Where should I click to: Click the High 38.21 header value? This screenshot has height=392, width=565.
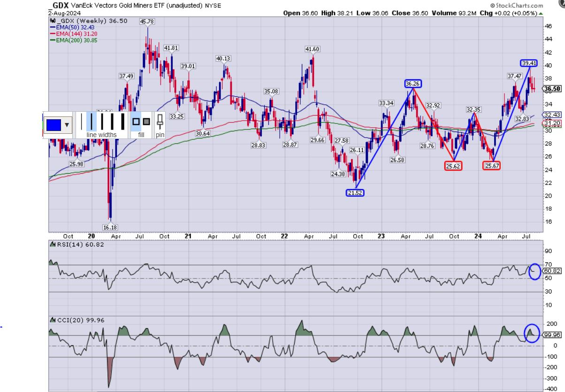pos(336,13)
